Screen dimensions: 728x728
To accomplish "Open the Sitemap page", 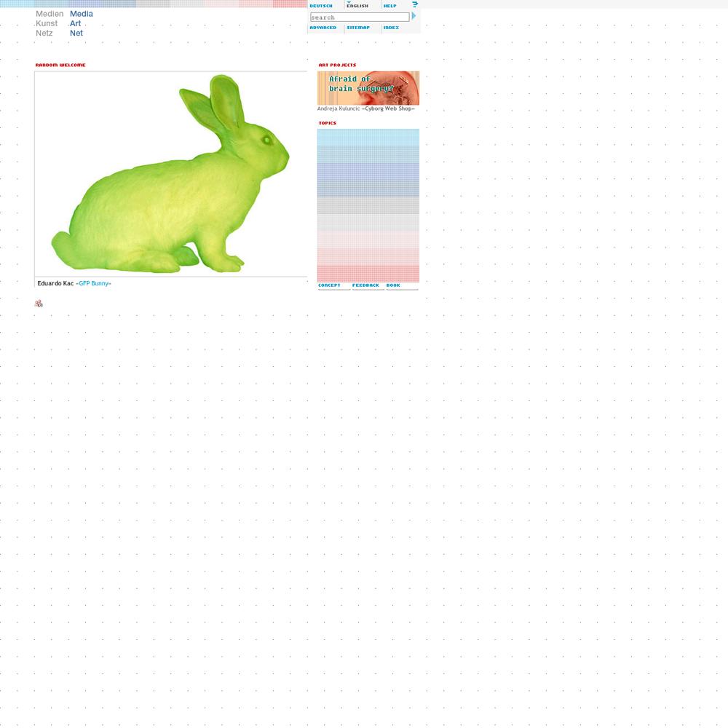I will coord(358,28).
